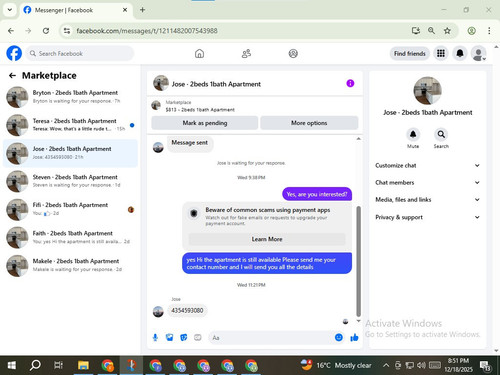The height and width of the screenshot is (375, 500).
Task: Open Install app icon in address bar
Action: point(415,31)
